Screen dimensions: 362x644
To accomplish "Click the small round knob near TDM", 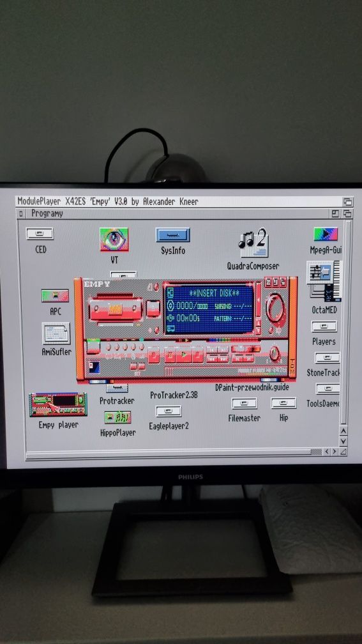I will 274,353.
